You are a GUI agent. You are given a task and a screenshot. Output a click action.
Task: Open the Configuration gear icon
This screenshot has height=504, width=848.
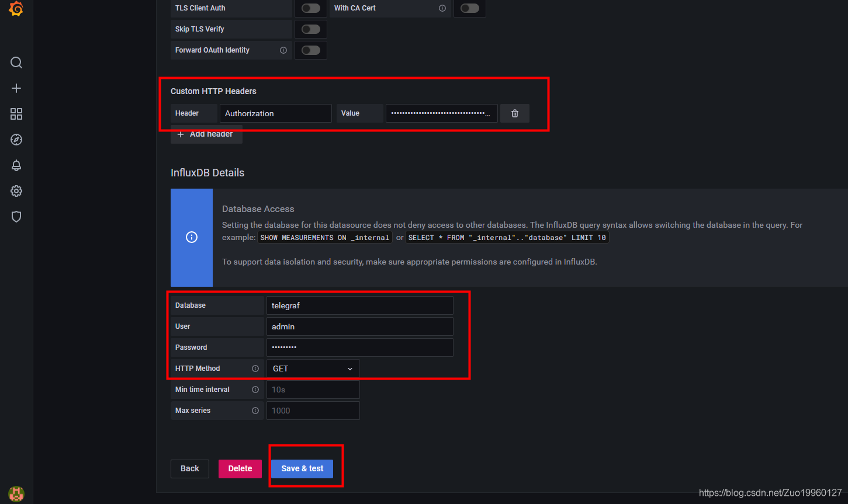click(16, 191)
